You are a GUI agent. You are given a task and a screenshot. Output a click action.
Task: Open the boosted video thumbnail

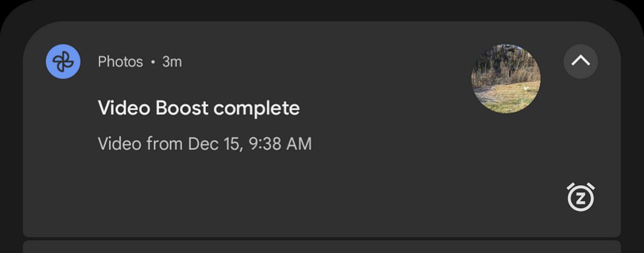506,78
